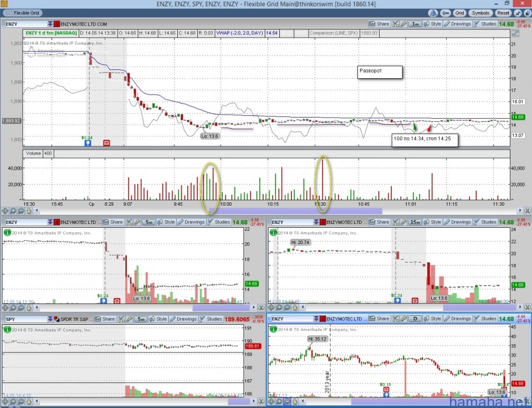532x408 pixels.
Task: Open the D timeframe selector in the daily chart
Action: coord(415,319)
